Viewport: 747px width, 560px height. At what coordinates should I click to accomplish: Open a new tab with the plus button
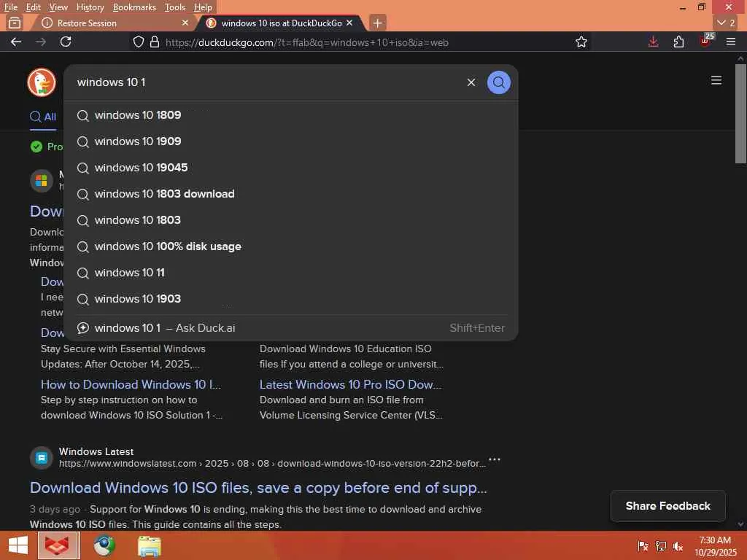[x=377, y=23]
